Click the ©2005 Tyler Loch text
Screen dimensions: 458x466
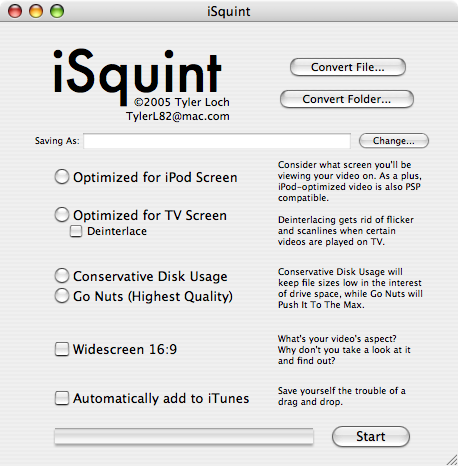point(182,102)
